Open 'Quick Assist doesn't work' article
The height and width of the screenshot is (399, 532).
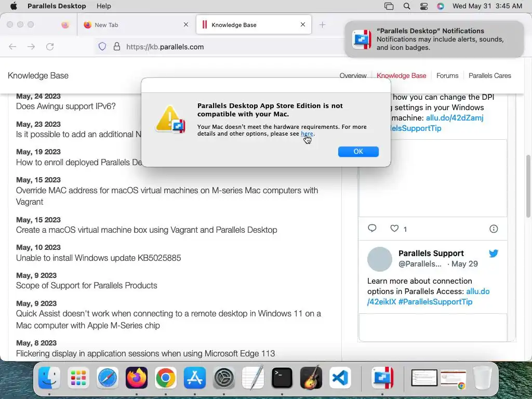click(x=168, y=320)
